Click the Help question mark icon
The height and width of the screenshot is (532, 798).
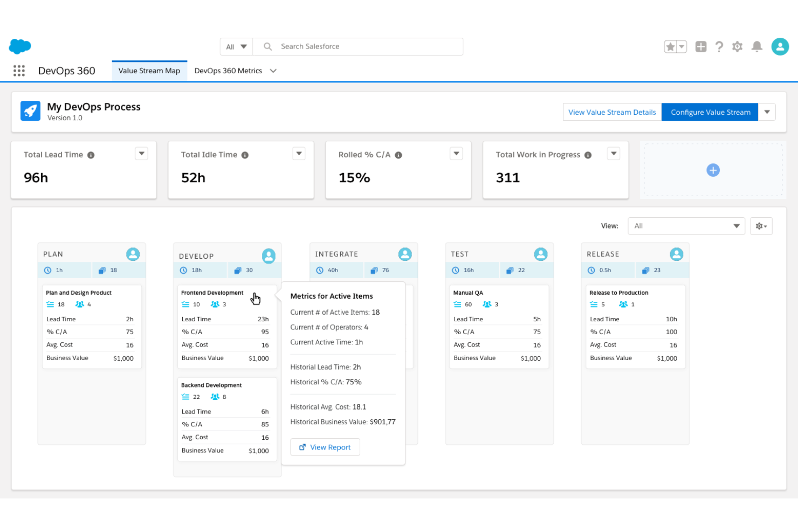[x=719, y=46]
